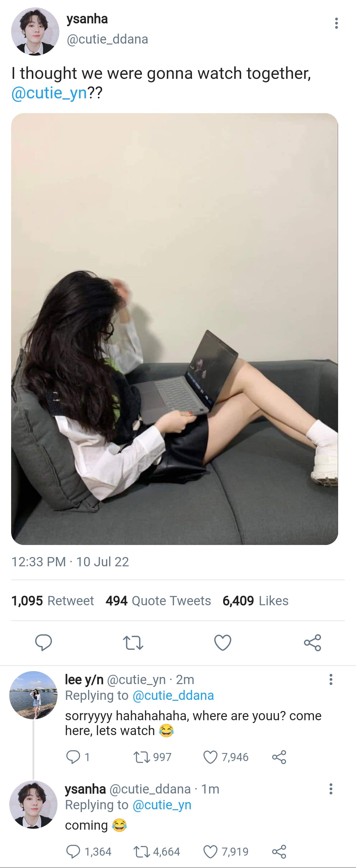
Task: Like lee y/n's reply showing 7,946 likes
Action: (x=210, y=757)
